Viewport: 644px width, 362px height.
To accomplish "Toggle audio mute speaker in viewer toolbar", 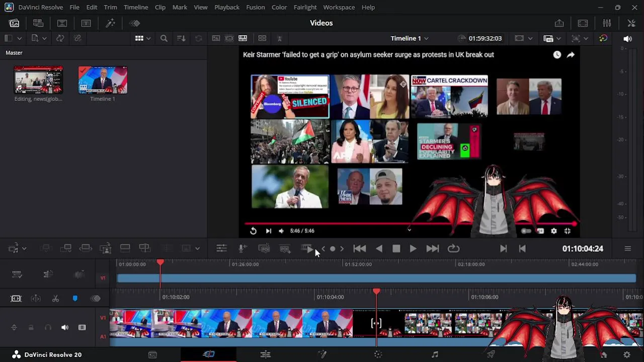I will [627, 39].
